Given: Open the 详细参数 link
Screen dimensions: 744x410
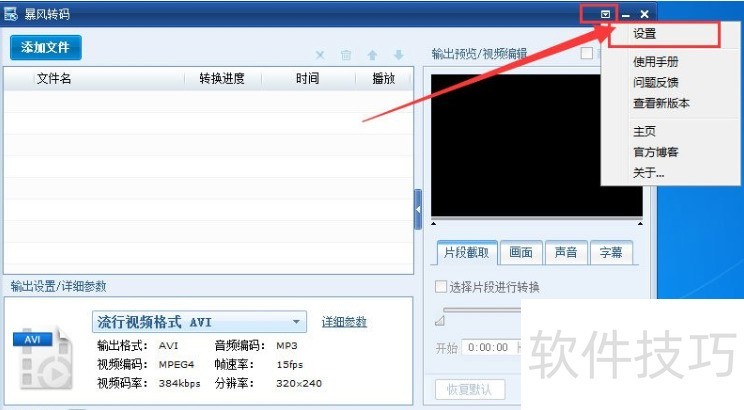Looking at the screenshot, I should click(x=344, y=322).
